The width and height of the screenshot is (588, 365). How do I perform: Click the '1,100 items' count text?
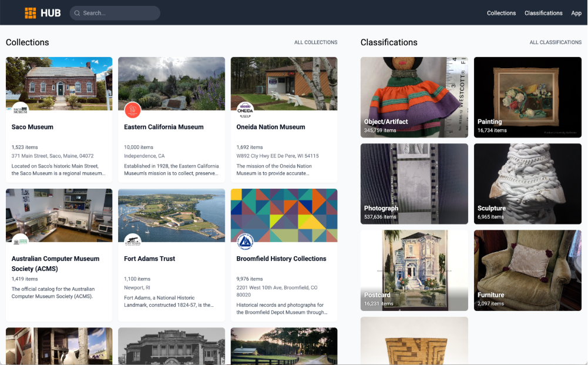tap(137, 279)
